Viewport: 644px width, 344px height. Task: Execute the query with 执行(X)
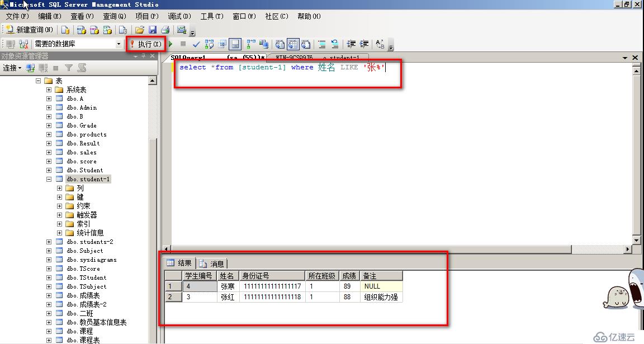tap(146, 44)
